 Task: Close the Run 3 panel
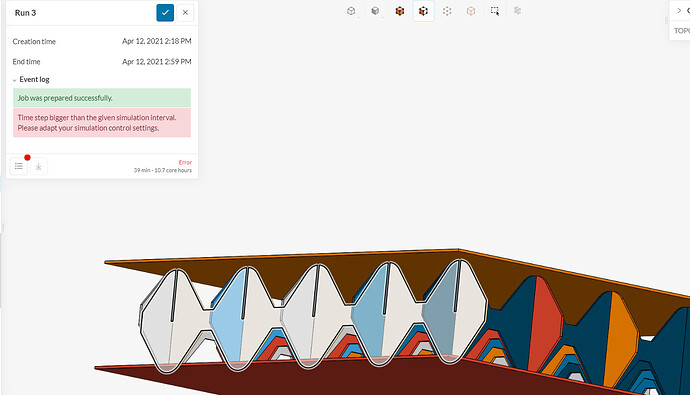pos(185,13)
